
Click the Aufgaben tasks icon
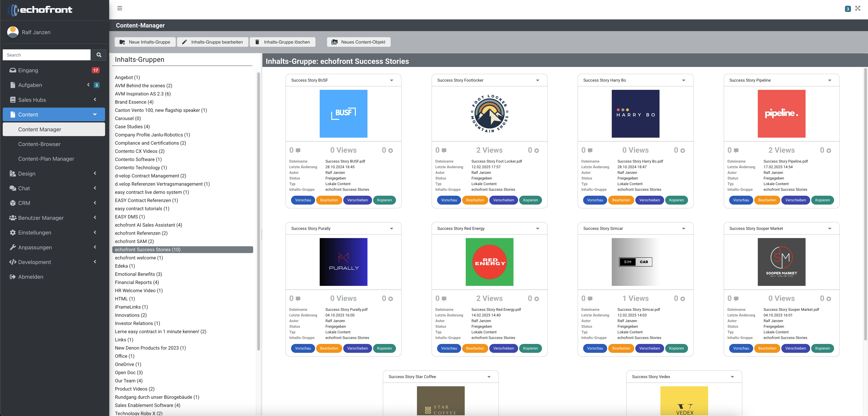click(x=13, y=85)
